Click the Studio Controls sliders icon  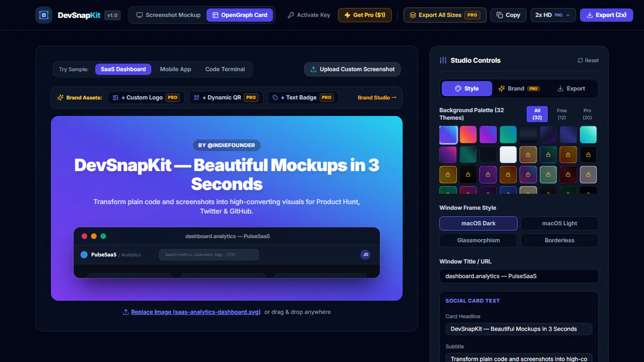443,60
